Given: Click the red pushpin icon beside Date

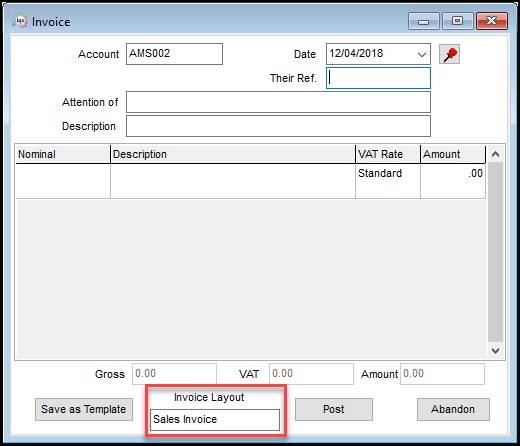Looking at the screenshot, I should pos(449,54).
